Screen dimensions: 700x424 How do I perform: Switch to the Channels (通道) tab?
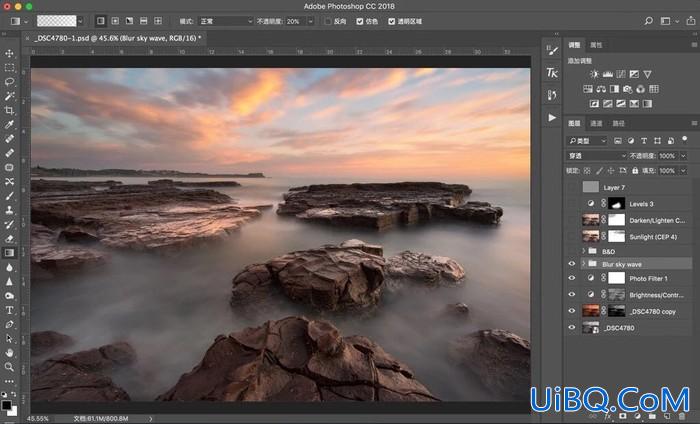(x=596, y=123)
